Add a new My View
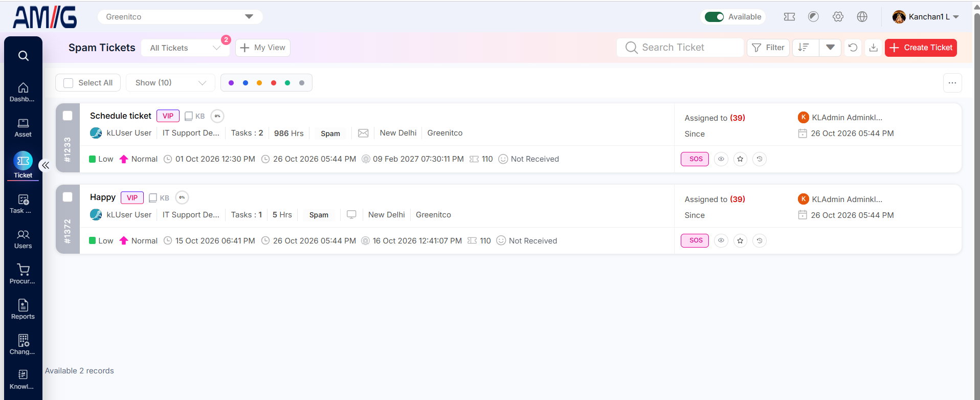The width and height of the screenshot is (980, 400). pyautogui.click(x=263, y=48)
